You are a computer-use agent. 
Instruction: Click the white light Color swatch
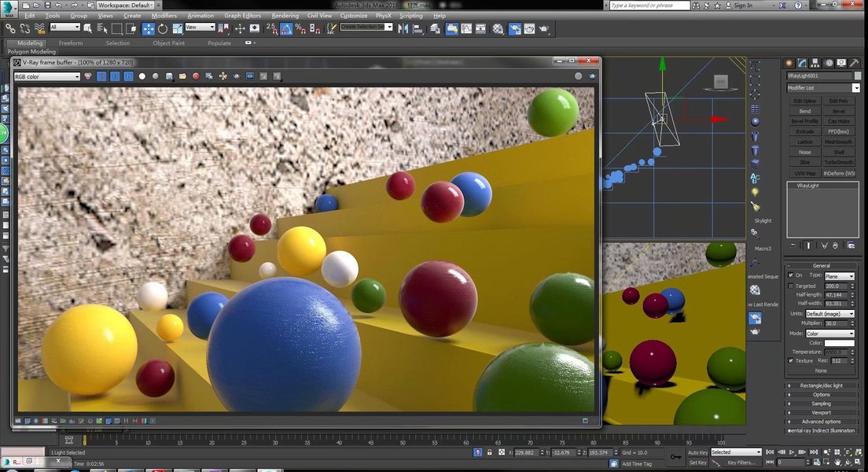pos(839,343)
